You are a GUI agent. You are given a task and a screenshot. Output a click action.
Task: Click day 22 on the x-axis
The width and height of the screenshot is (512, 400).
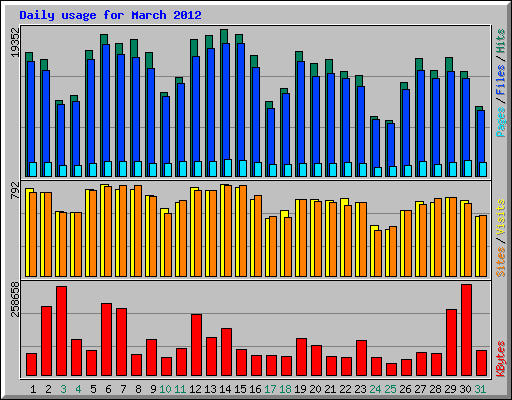pyautogui.click(x=345, y=389)
